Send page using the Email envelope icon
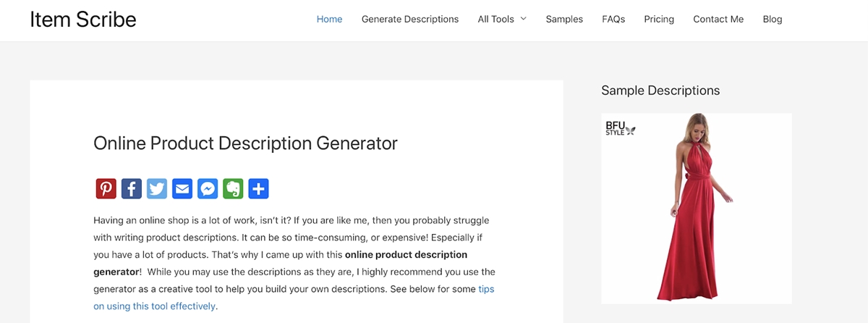This screenshot has width=868, height=323. [x=182, y=189]
